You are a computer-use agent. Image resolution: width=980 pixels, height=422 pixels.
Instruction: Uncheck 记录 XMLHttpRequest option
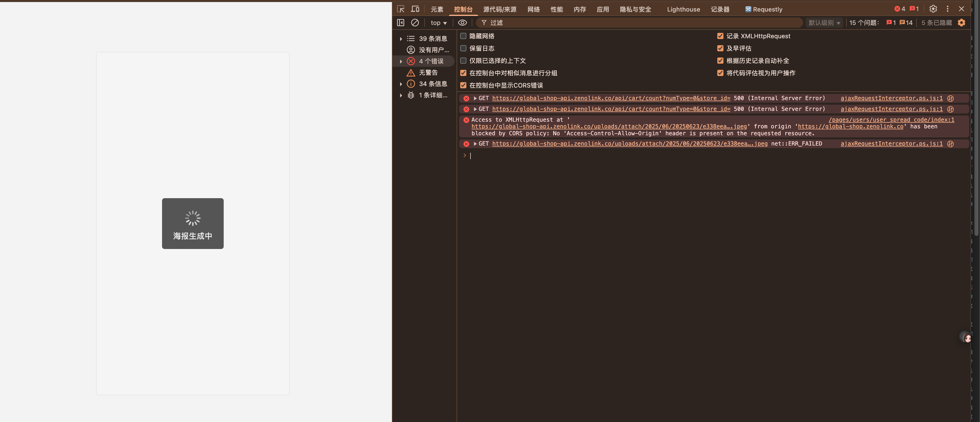[720, 36]
